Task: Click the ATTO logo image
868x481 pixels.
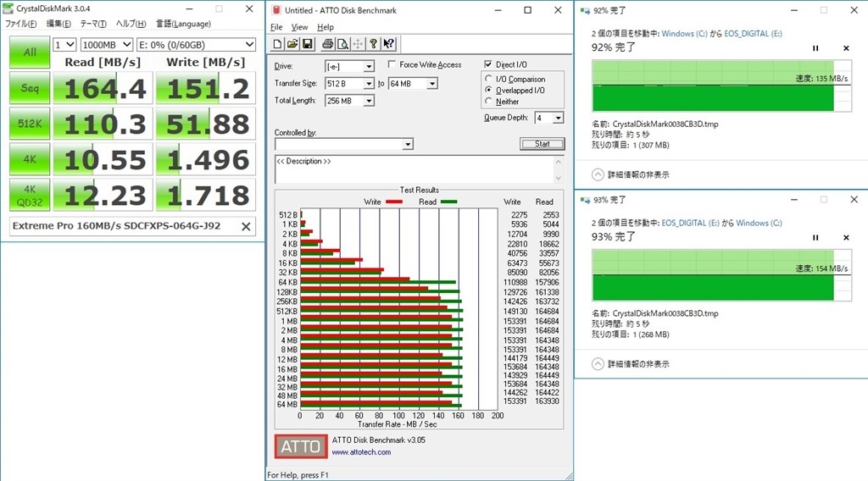Action: click(x=301, y=446)
